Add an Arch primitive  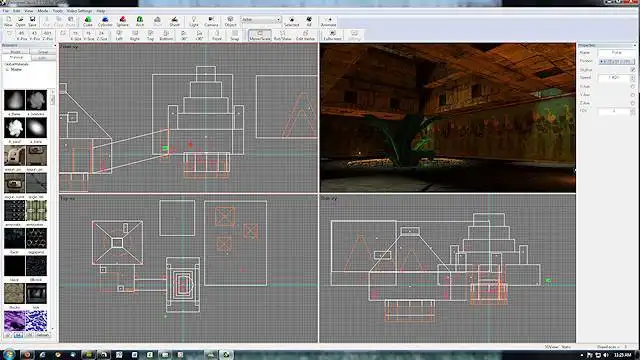140,21
